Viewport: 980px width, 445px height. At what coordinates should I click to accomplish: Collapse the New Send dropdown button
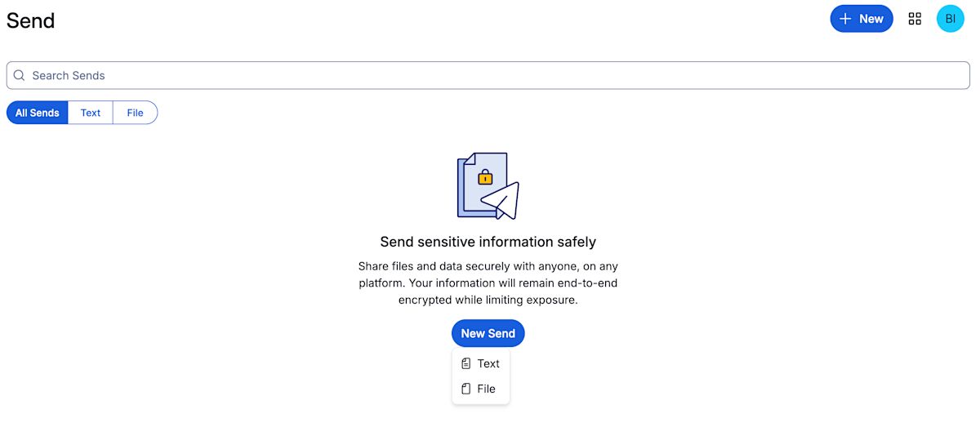pyautogui.click(x=488, y=333)
